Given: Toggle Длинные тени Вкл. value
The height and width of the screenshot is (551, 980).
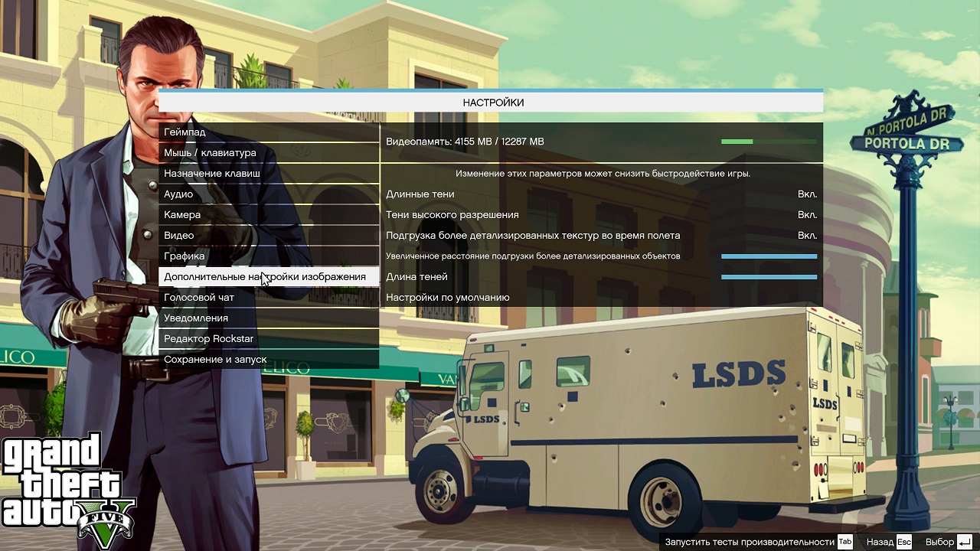Looking at the screenshot, I should [807, 194].
